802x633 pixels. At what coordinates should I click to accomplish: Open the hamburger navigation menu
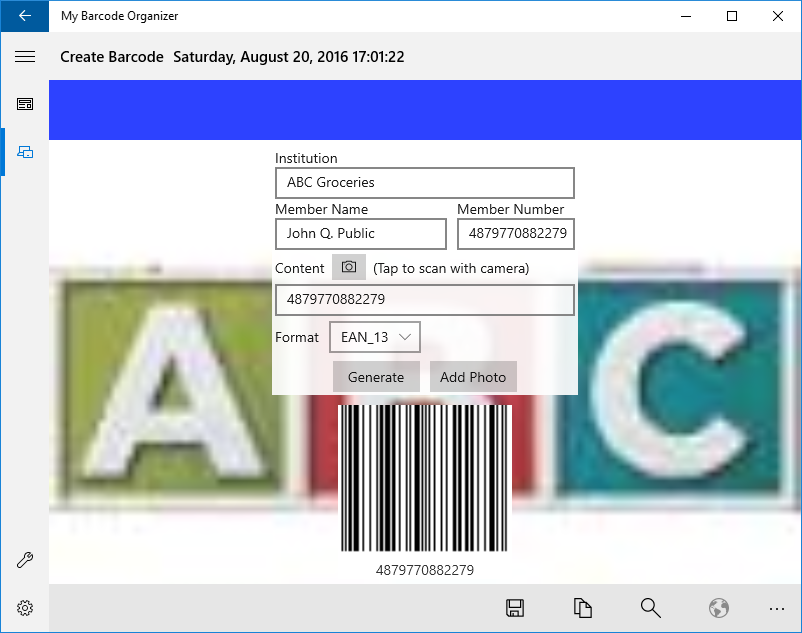tap(25, 57)
